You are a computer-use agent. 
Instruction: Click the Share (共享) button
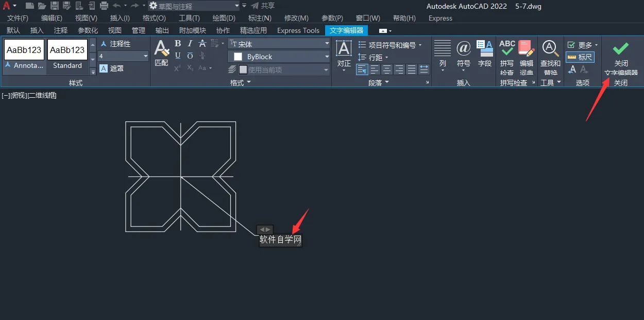tap(263, 6)
